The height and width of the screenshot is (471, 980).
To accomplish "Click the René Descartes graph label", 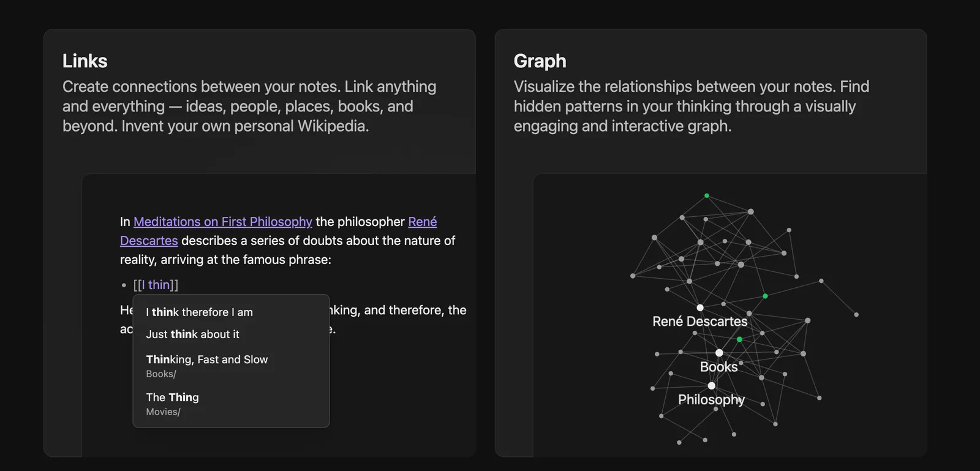I will (x=700, y=322).
